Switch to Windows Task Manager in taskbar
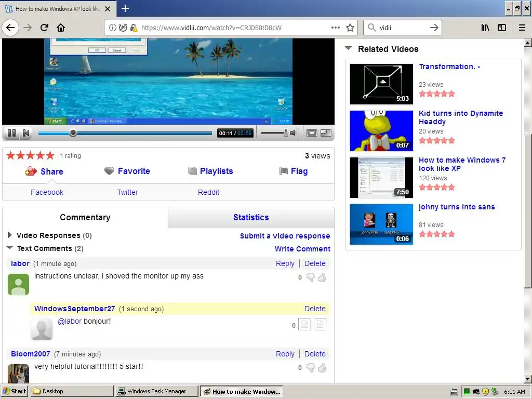 click(156, 391)
